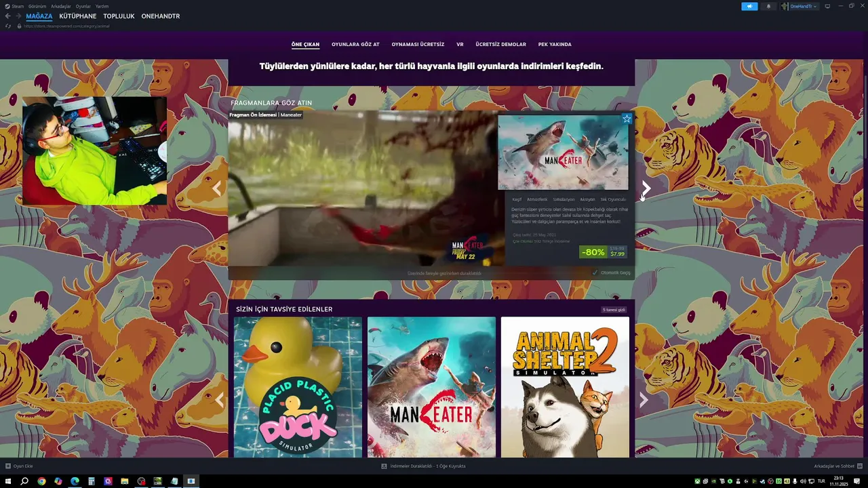This screenshot has height=488, width=868.
Task: Select the PEK YAKINDA tab
Action: click(555, 44)
